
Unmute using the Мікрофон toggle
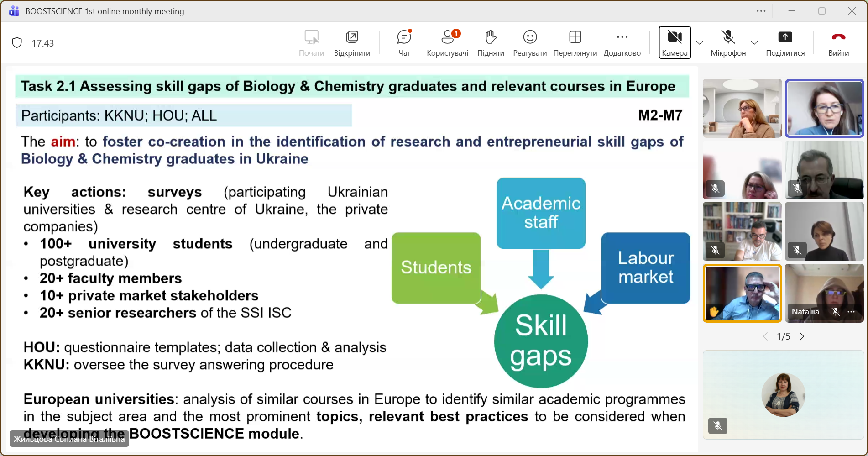tap(728, 43)
